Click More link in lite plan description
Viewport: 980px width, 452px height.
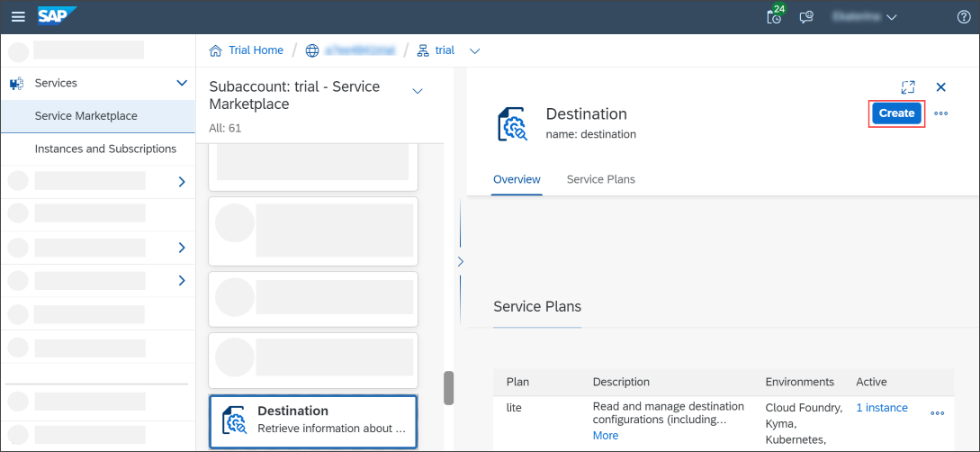click(x=606, y=436)
